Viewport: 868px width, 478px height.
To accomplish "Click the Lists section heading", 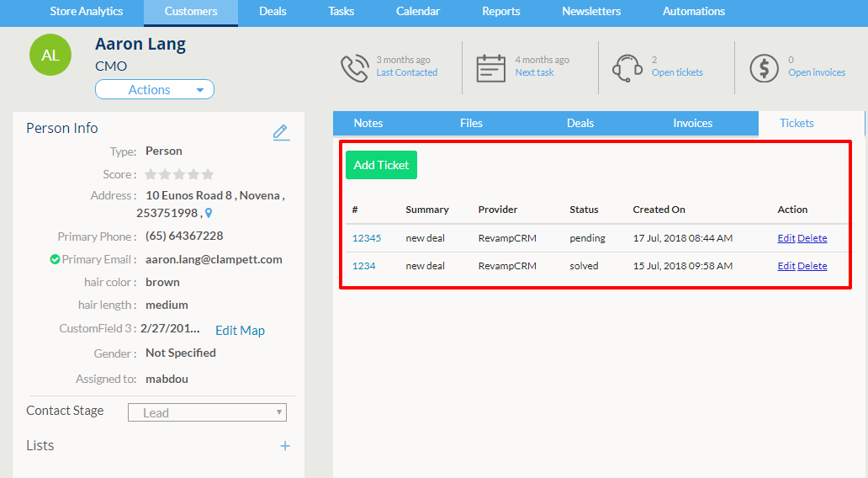I will (40, 445).
